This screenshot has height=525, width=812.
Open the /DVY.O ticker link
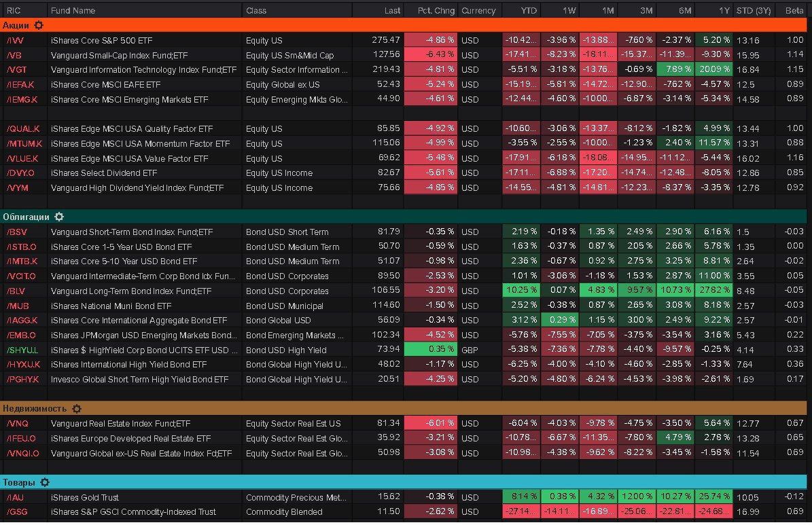click(20, 173)
